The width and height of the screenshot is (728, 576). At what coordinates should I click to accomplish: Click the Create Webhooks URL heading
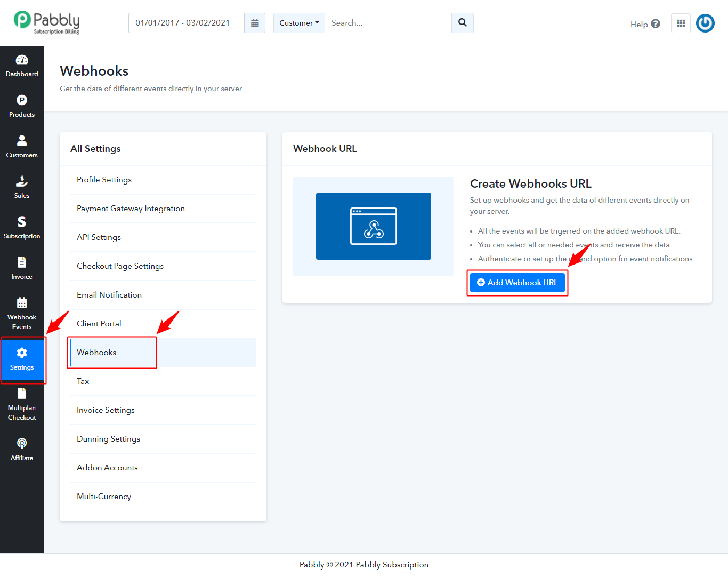coord(531,183)
